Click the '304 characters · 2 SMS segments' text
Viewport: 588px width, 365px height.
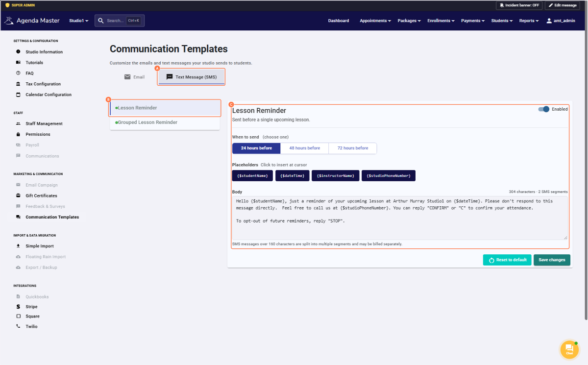[x=538, y=192]
